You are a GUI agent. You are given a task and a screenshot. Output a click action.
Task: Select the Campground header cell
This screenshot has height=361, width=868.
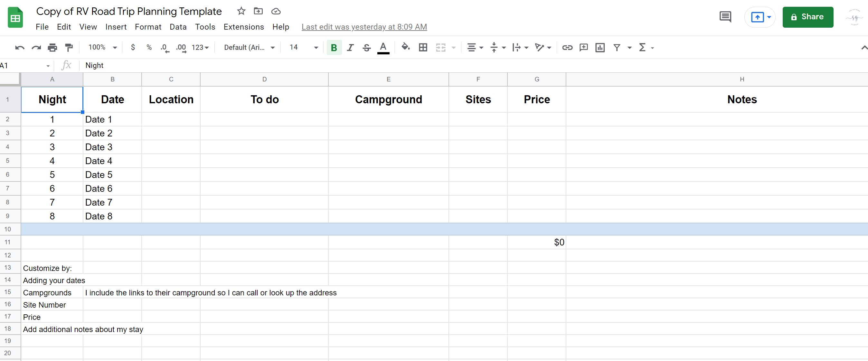388,99
